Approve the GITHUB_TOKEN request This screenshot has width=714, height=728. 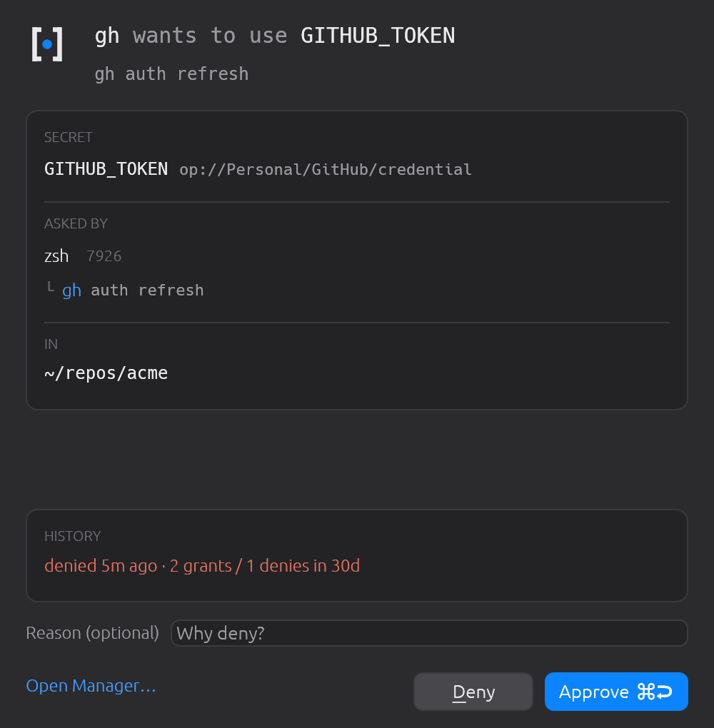[x=616, y=692]
